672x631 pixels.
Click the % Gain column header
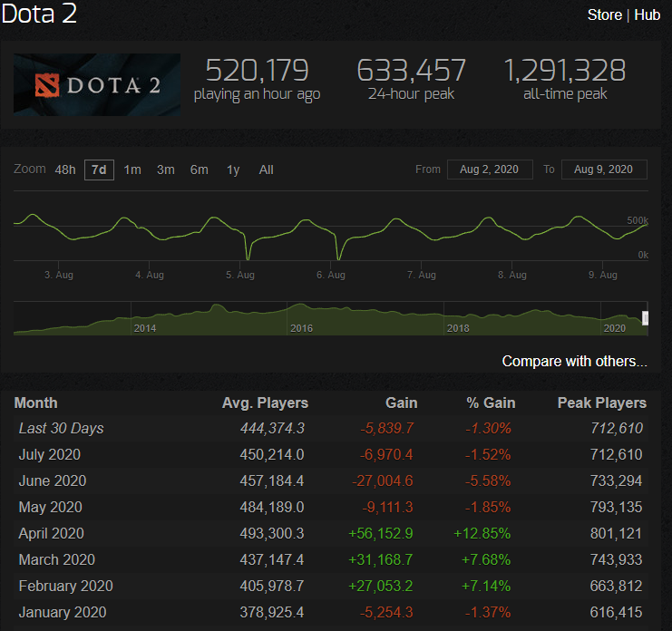coord(492,403)
